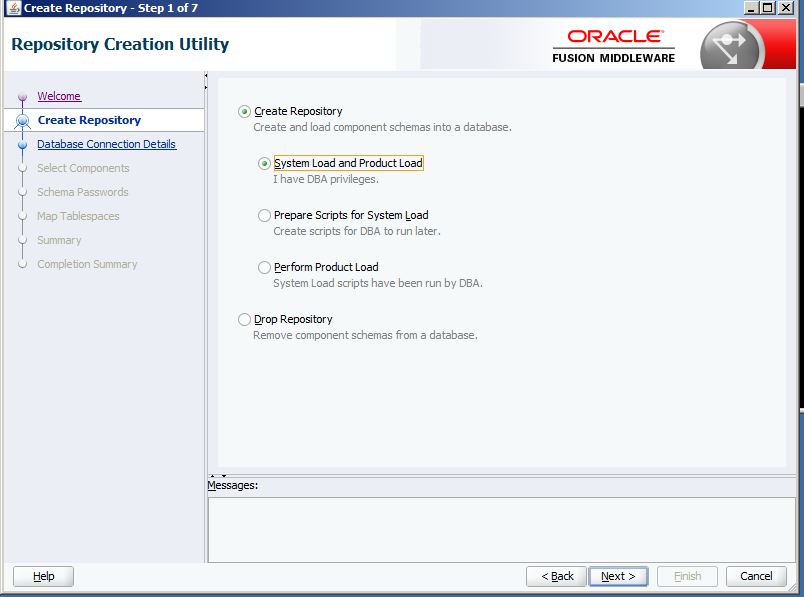Click the Database Connection Details step bullet

tap(22, 145)
